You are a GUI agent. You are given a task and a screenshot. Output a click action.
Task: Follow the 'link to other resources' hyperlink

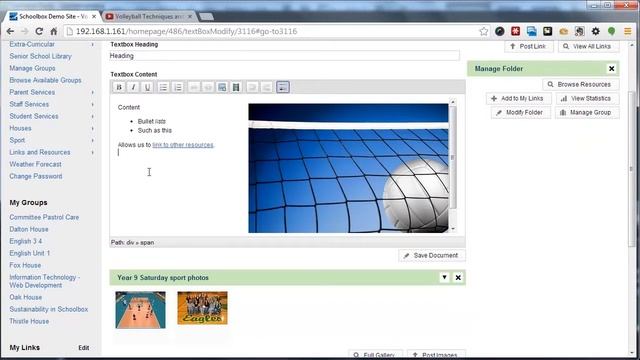pyautogui.click(x=183, y=145)
